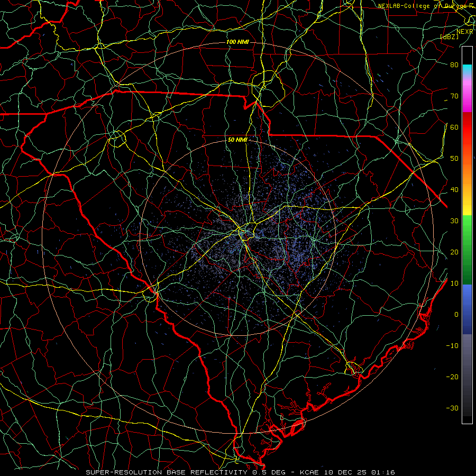Click the 40 value on the dBZ scale

[454, 190]
